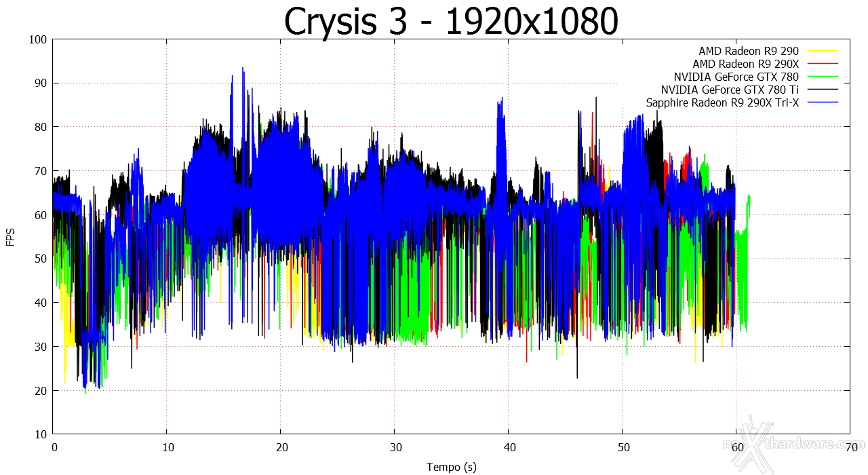
Task: Click the FPS axis tick value 70
Action: pyautogui.click(x=41, y=171)
